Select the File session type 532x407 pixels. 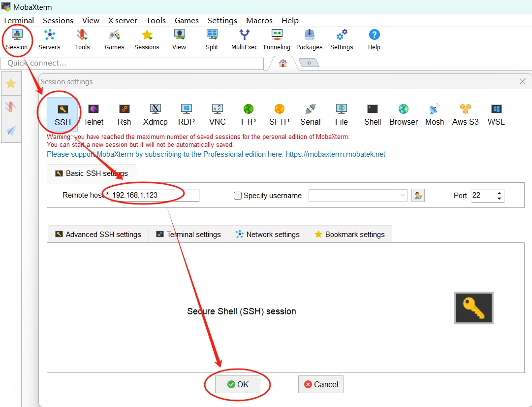(x=342, y=114)
